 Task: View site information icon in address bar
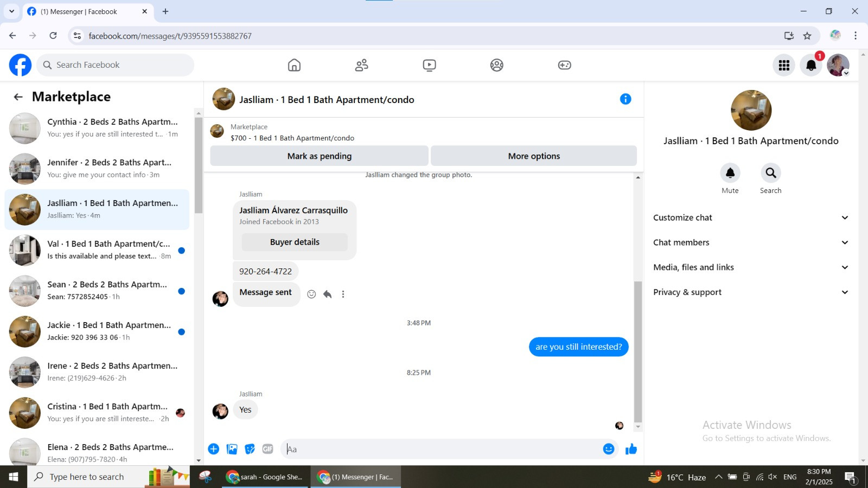pyautogui.click(x=78, y=36)
